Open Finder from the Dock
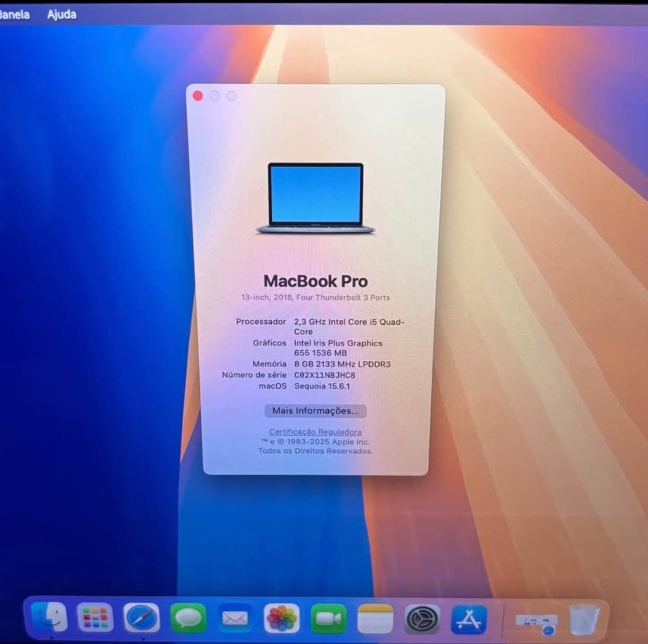Screen dimensions: 648x644 pos(49,617)
